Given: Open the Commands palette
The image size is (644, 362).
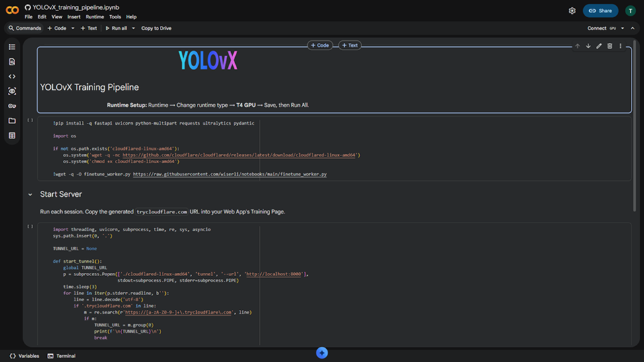Looking at the screenshot, I should 24,28.
